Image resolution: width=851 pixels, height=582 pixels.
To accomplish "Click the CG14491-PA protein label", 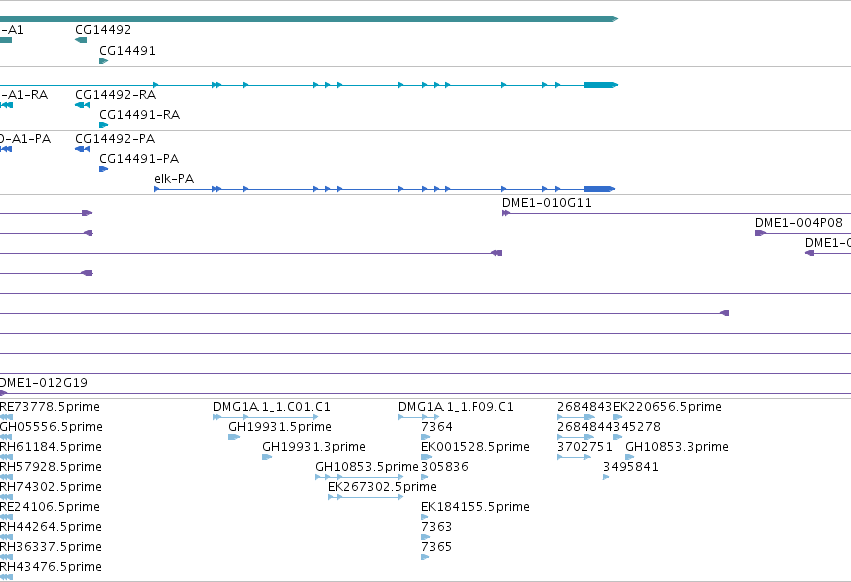I will click(x=139, y=159).
